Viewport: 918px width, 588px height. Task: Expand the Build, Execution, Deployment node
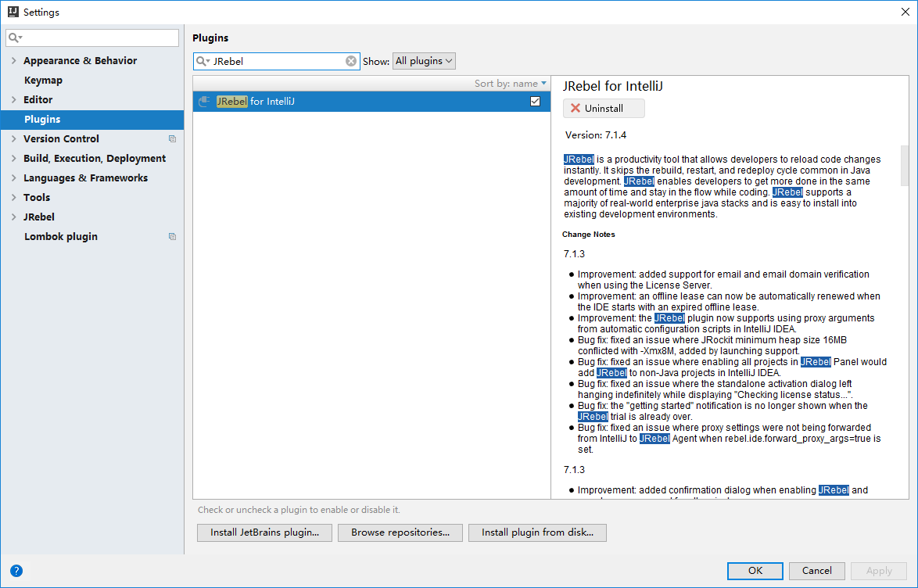[x=13, y=159]
